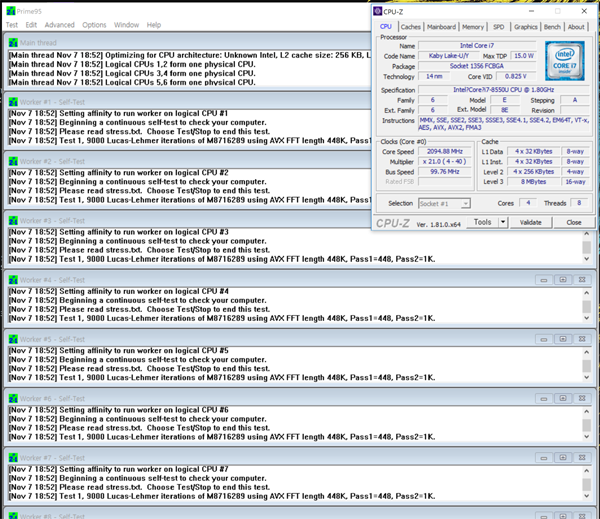The width and height of the screenshot is (600, 519).
Task: Minimize the Worker #4 child window
Action: point(543,280)
